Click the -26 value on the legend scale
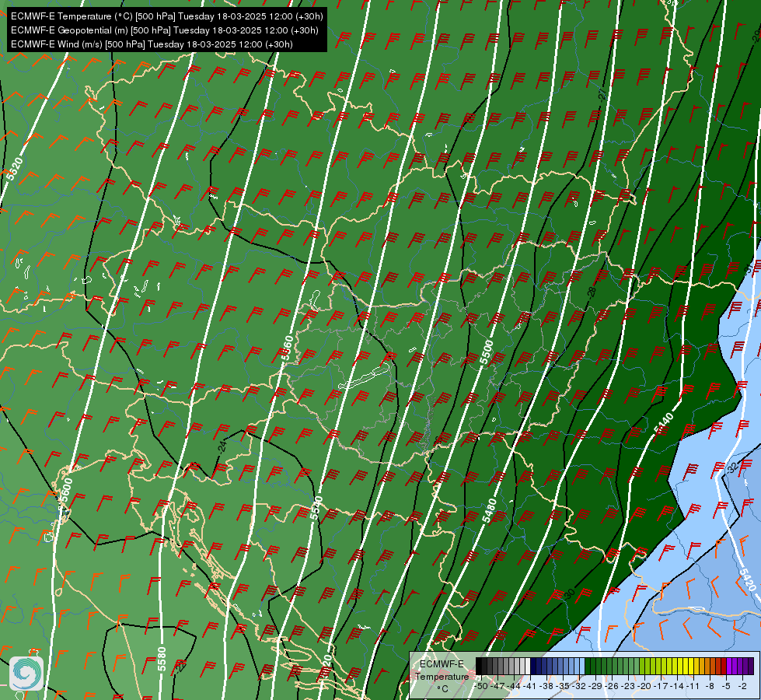 [612, 686]
